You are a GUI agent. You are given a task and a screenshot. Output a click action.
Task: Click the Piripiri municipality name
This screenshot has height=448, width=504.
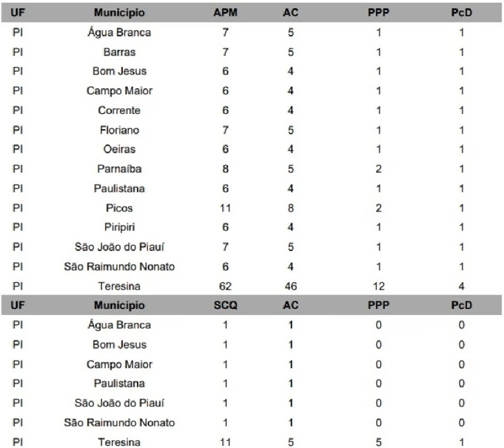[x=119, y=227]
